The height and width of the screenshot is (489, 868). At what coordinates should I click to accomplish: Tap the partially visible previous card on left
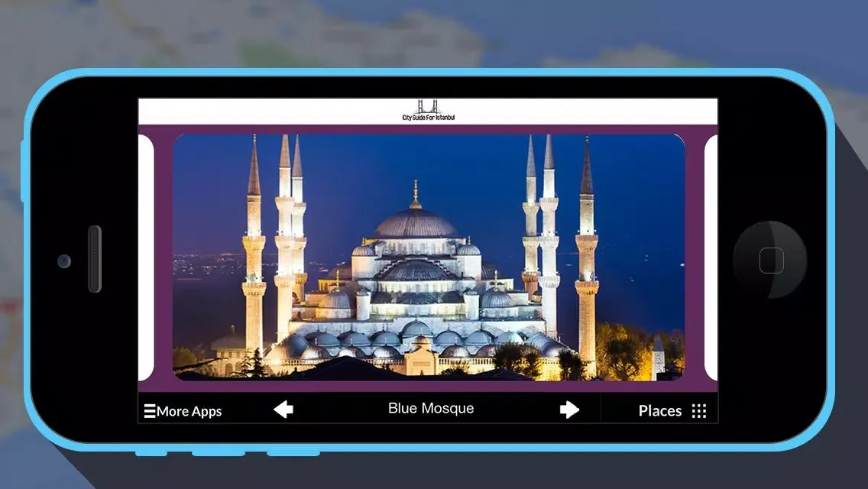point(146,257)
